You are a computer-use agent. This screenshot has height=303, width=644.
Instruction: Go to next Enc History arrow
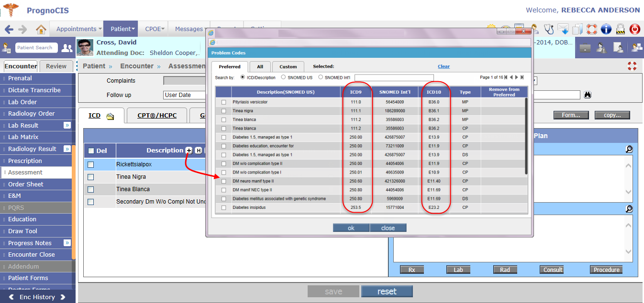coord(63,297)
